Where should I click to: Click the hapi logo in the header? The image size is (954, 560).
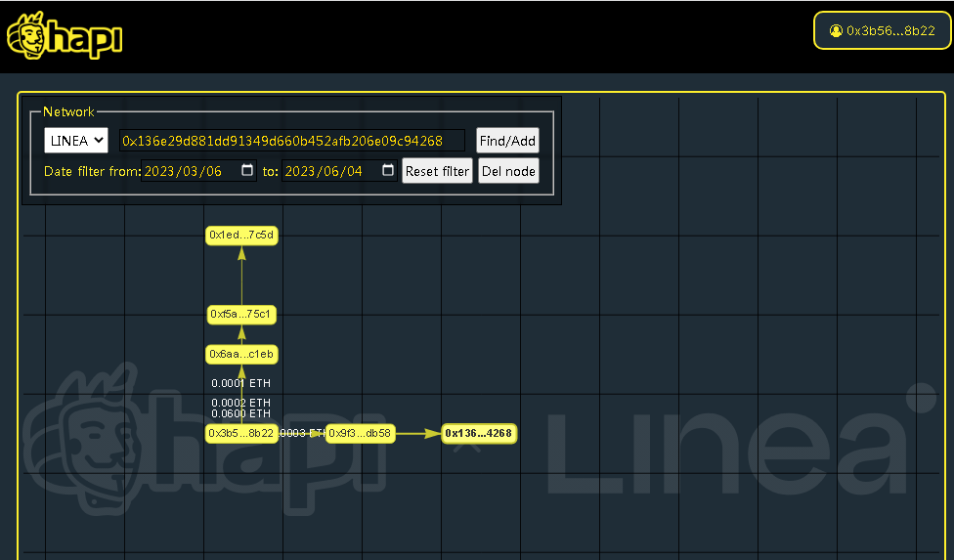pyautogui.click(x=65, y=36)
